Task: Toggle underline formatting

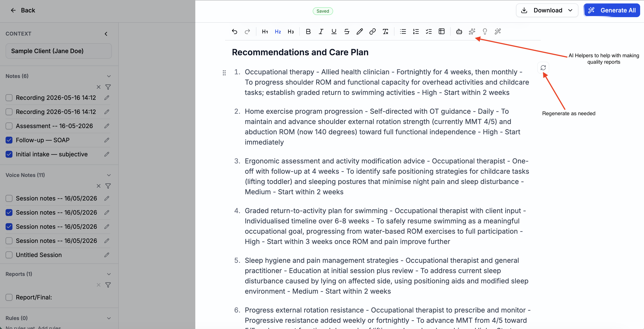Action: (x=334, y=31)
